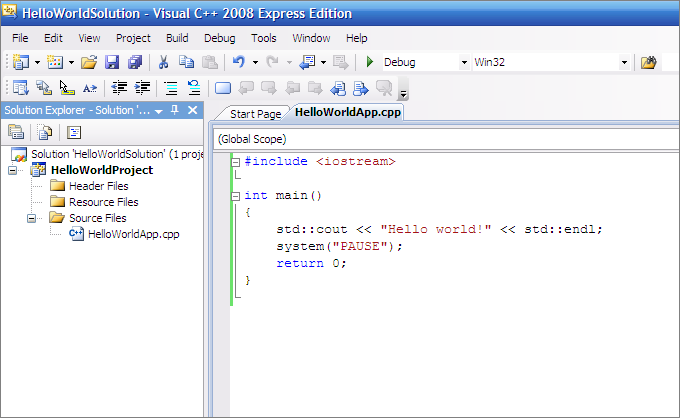Click the Open File folder icon
The width and height of the screenshot is (680, 418).
(89, 62)
